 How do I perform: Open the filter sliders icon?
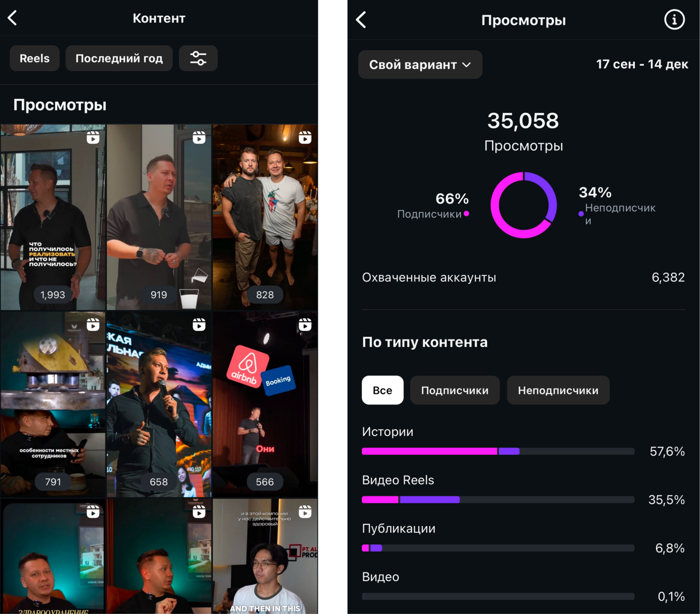point(198,58)
